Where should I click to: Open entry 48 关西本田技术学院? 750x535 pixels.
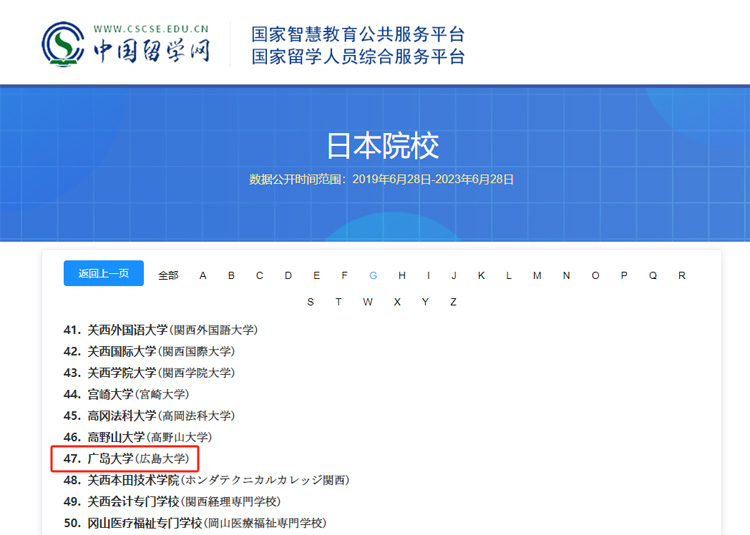click(207, 480)
